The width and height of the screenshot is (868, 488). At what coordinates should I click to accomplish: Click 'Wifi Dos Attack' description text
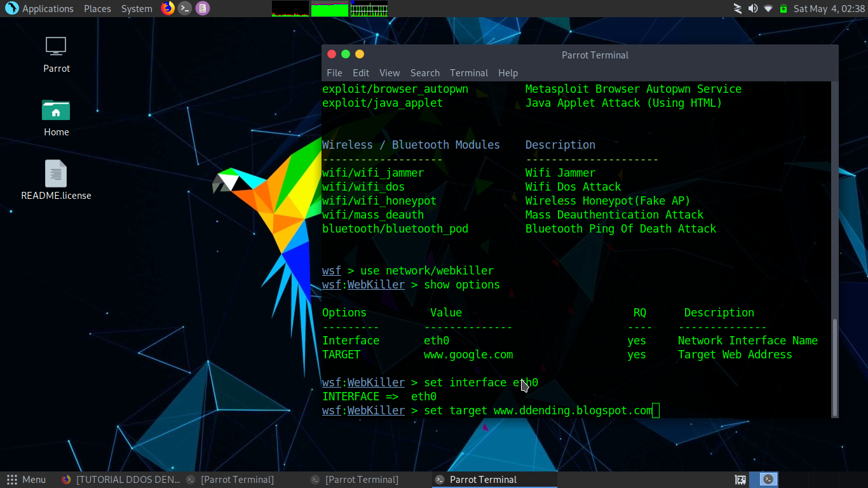pyautogui.click(x=573, y=187)
